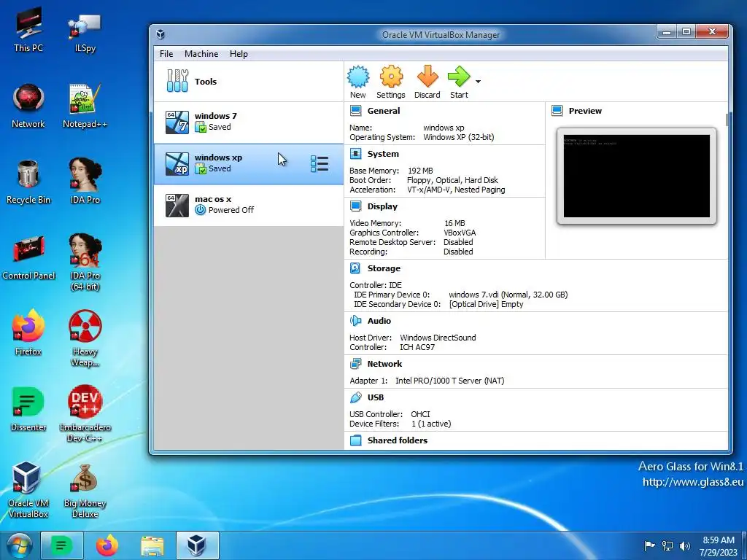Click the details pane vertical scrollbar
This screenshot has height=560, width=747.
(x=727, y=120)
